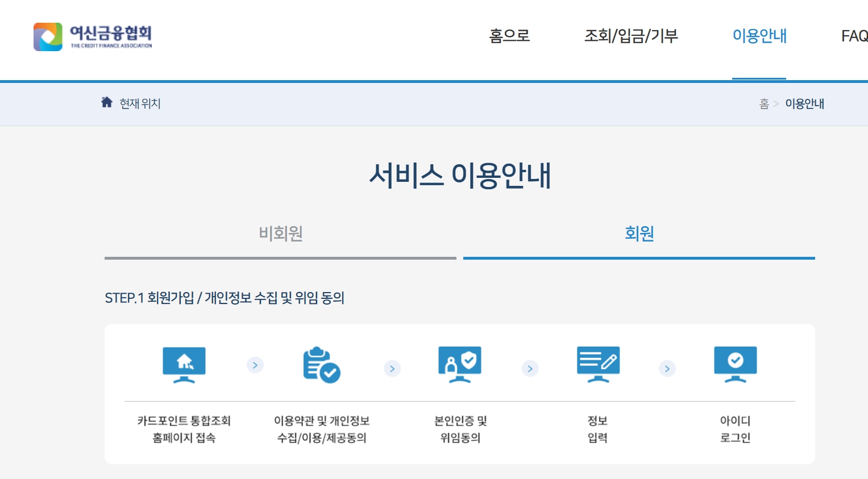Viewport: 868px width, 479px height.
Task: Click the 이용안내 breadcrumb text
Action: (x=804, y=103)
